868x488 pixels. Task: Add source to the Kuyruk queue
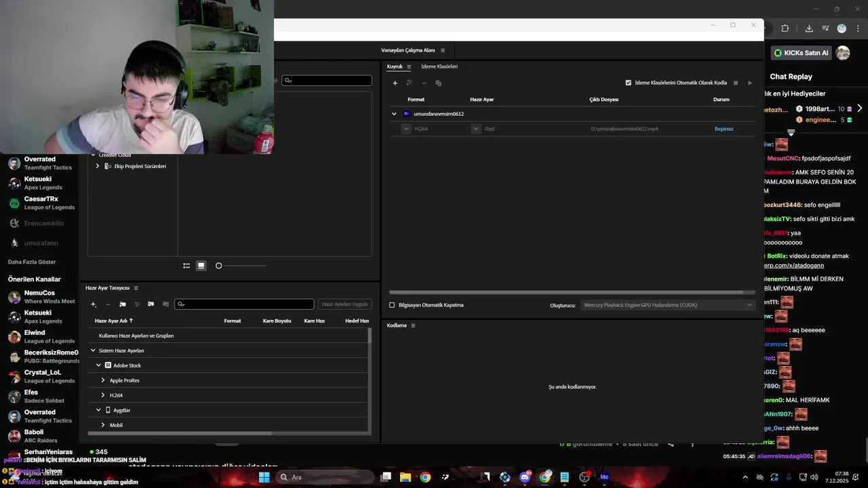click(x=395, y=83)
